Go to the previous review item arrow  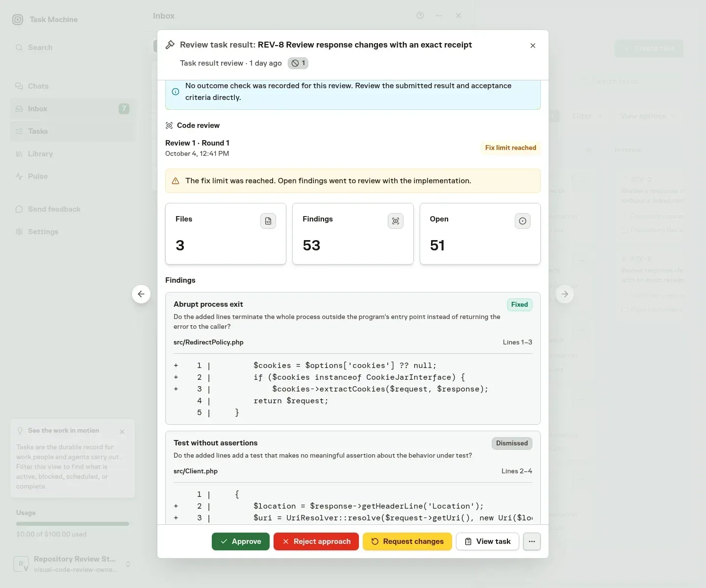pos(141,294)
